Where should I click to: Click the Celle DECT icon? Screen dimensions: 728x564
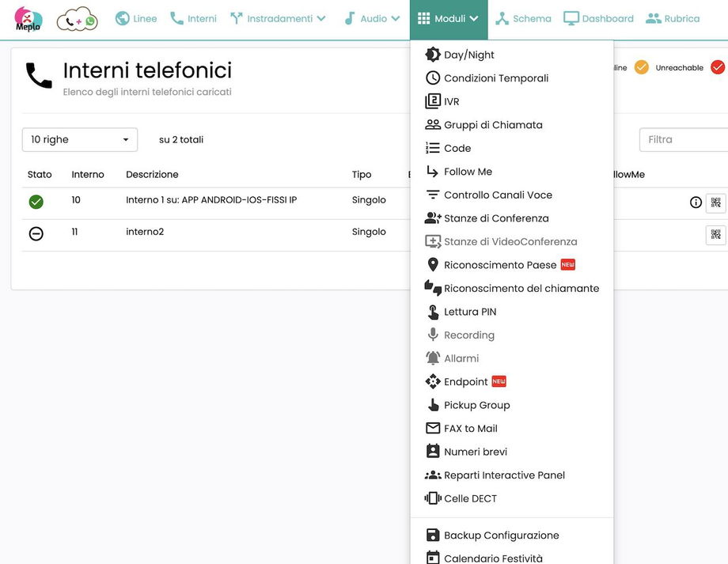tap(433, 498)
